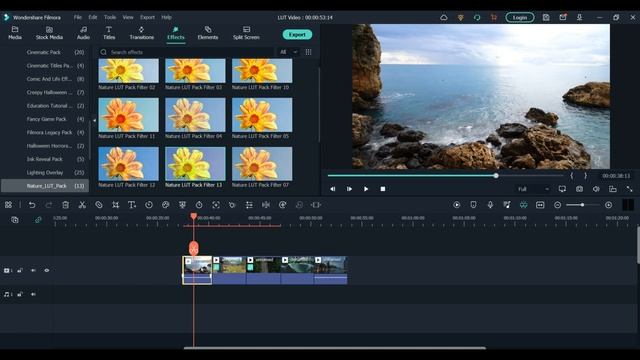The image size is (640, 360).
Task: Click the play button in preview
Action: [366, 189]
